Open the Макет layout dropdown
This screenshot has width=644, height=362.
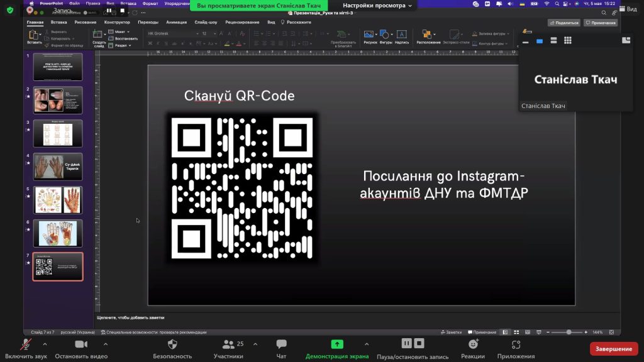[x=119, y=31]
